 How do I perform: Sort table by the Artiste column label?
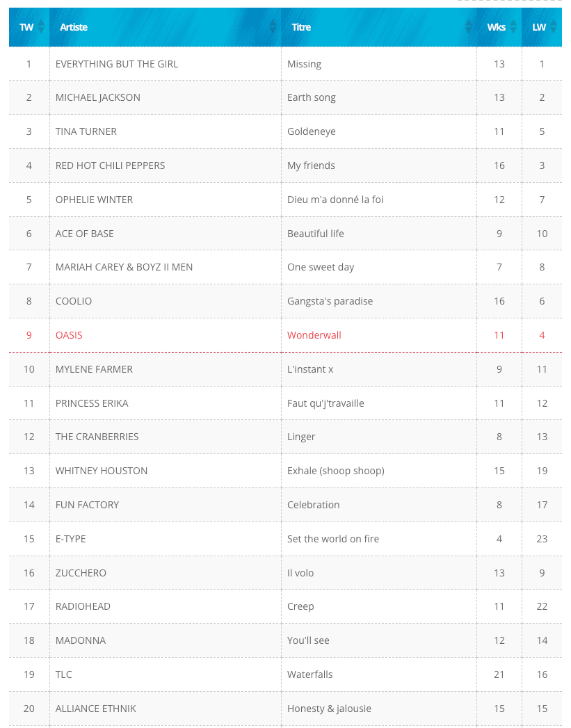pyautogui.click(x=74, y=27)
